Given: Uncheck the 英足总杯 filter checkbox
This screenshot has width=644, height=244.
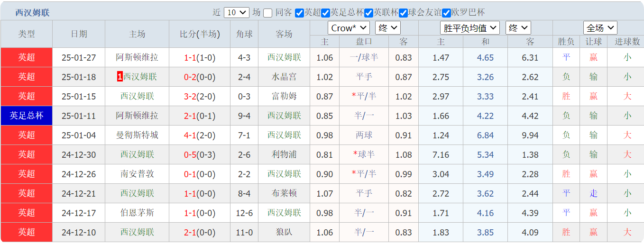Looking at the screenshot, I should pos(325,13).
